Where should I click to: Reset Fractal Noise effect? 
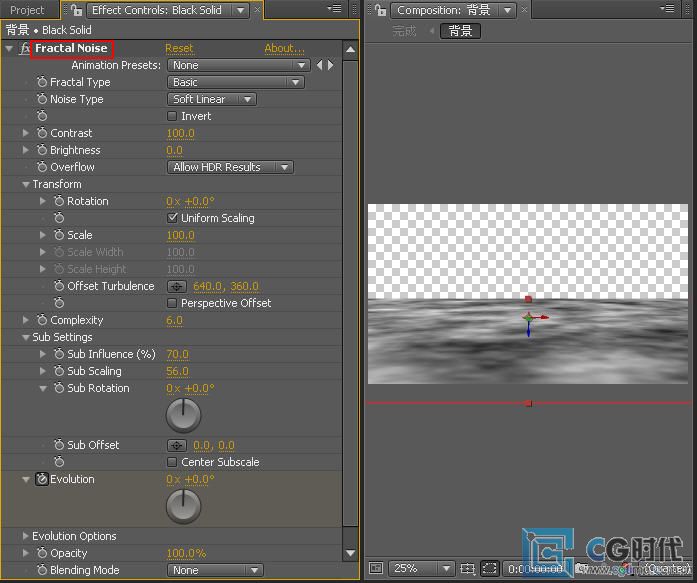[x=179, y=48]
